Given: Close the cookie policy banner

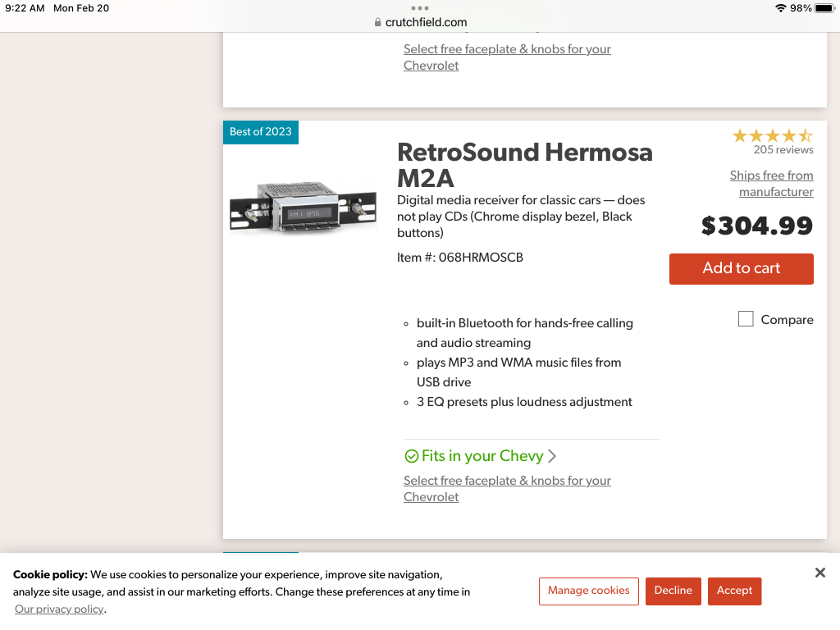Looking at the screenshot, I should [x=819, y=573].
